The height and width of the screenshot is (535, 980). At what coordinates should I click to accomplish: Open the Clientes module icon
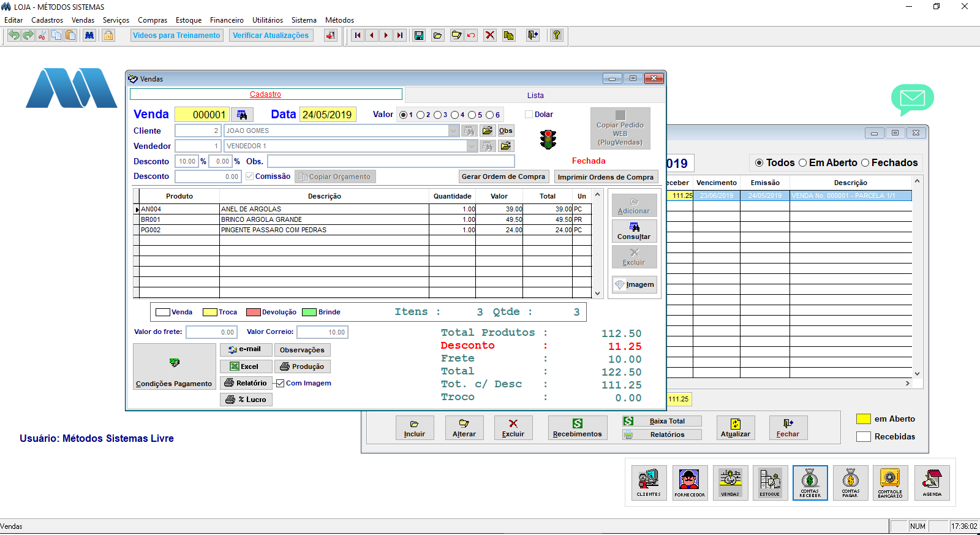click(649, 483)
